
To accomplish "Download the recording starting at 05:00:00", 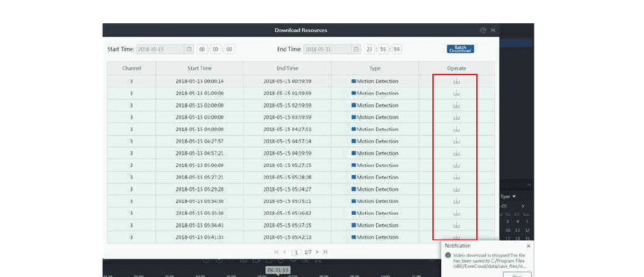I will [456, 165].
